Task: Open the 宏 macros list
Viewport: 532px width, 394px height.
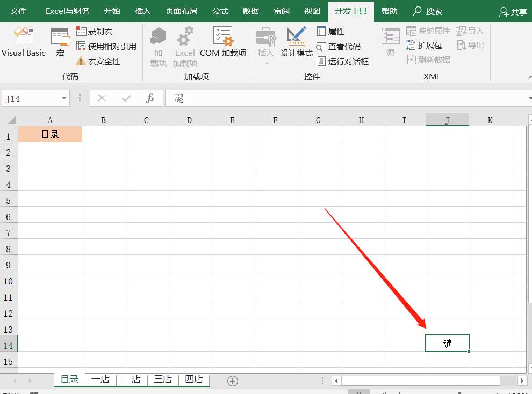Action: (x=60, y=43)
